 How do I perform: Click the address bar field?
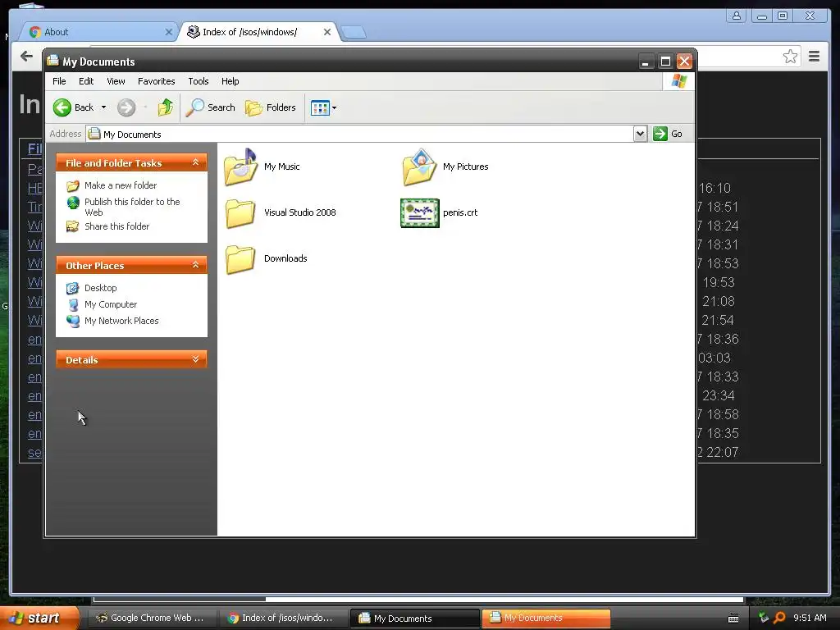coord(361,134)
